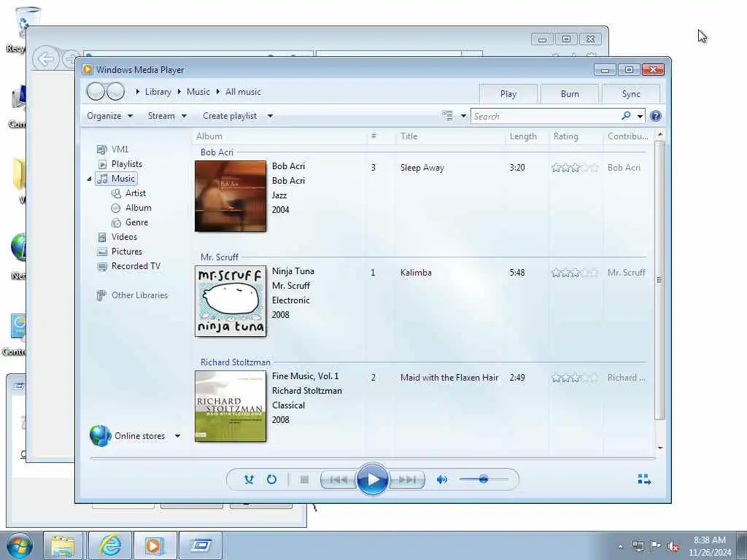Set the star rating for Sleep Away
747x560 pixels.
[575, 168]
